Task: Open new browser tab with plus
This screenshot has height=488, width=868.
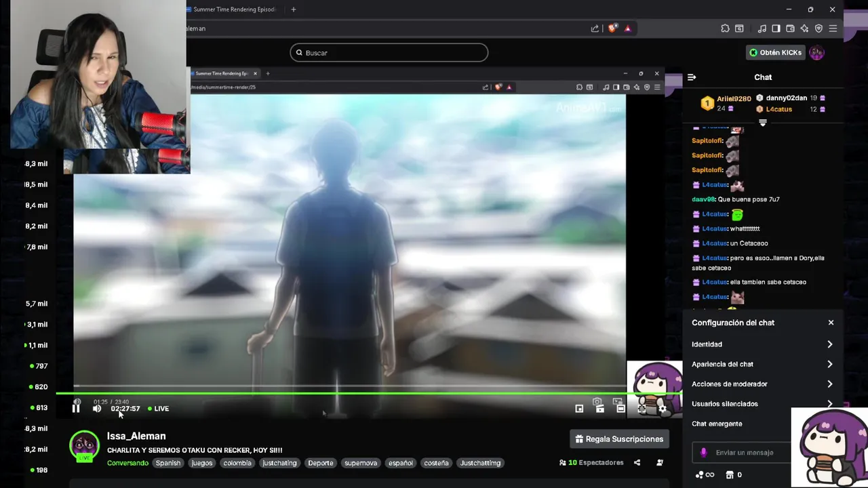Action: point(294,9)
